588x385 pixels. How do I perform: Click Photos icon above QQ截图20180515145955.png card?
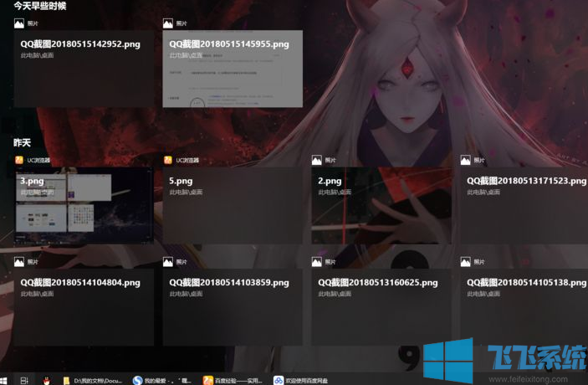tap(168, 23)
